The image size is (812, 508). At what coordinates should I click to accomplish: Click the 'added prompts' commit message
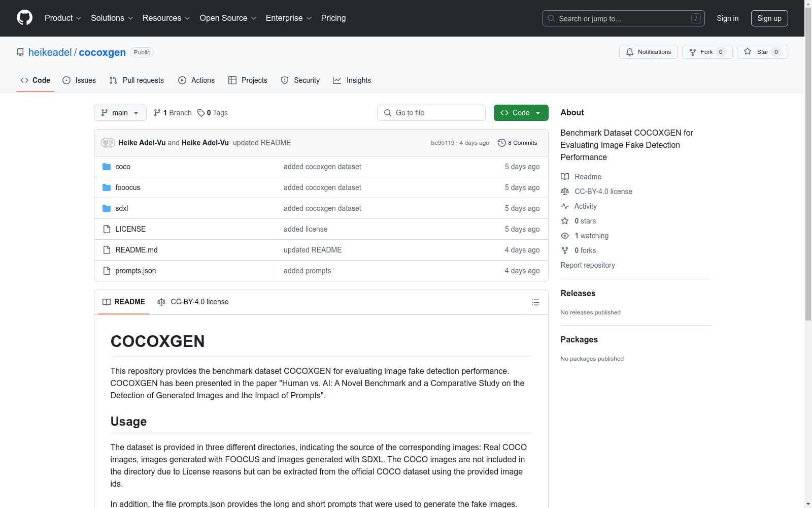coord(308,271)
